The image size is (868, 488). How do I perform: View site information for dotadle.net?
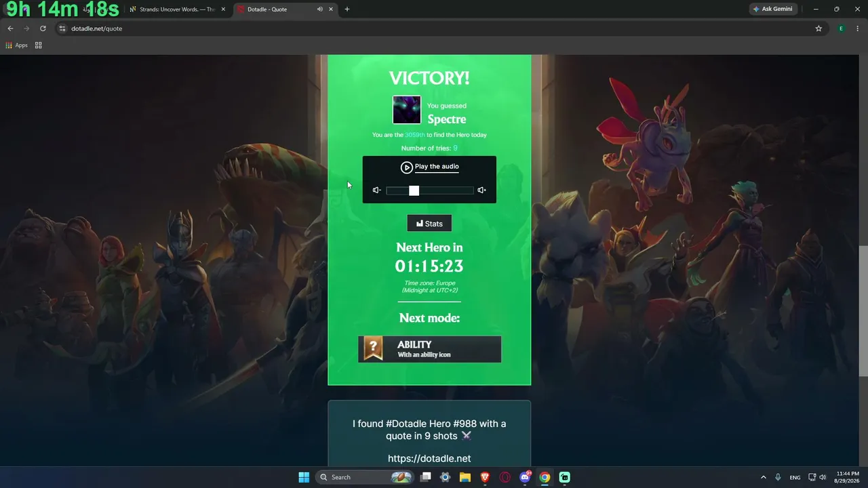[62, 28]
